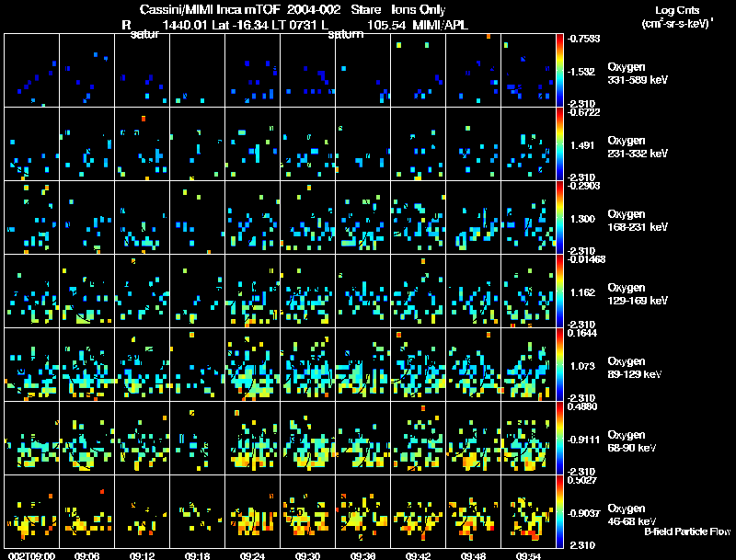
Task: Open the Oxygen 46-68 keV panel at 09:18
Action: 197,511
